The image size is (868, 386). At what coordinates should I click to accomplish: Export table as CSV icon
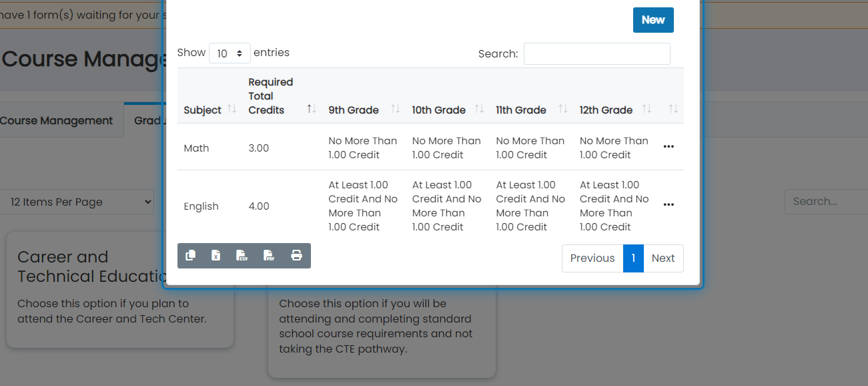point(242,255)
